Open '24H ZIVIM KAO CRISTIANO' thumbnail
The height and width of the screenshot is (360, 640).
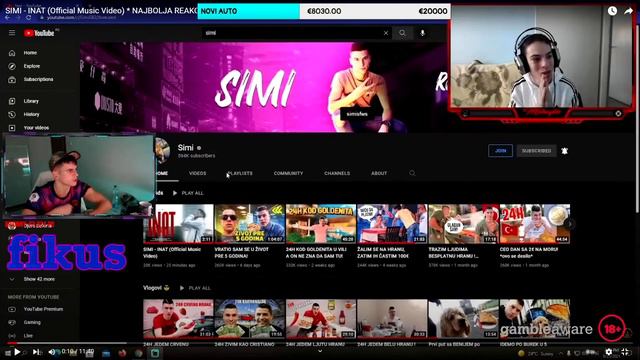pyautogui.click(x=250, y=319)
